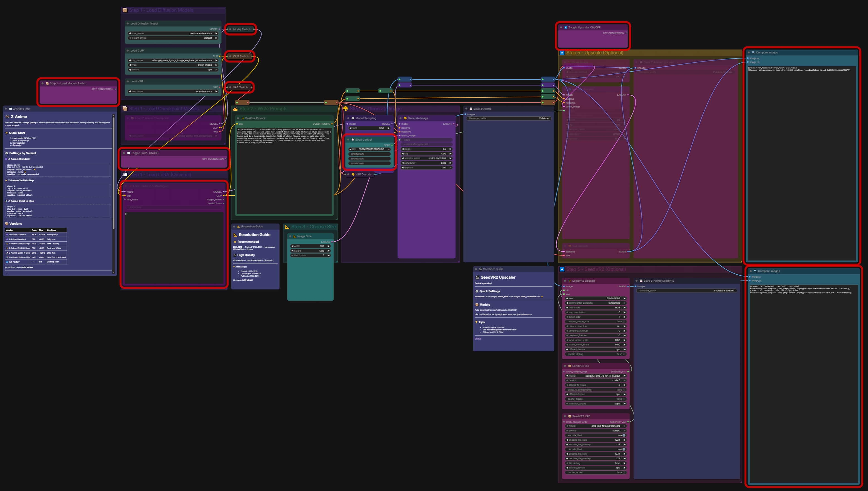Click the palette icon on Generate Image
The width and height of the screenshot is (868, 491).
pyautogui.click(x=405, y=118)
